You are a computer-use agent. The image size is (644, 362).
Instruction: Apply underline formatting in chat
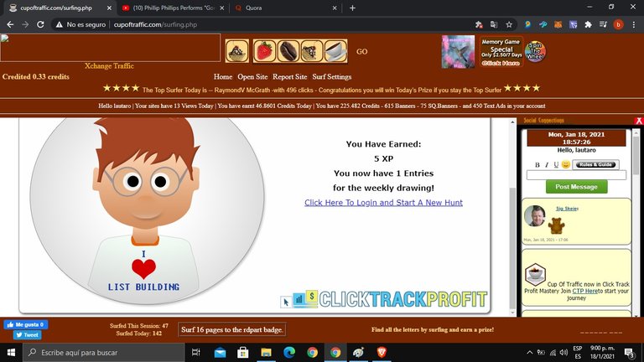point(556,164)
